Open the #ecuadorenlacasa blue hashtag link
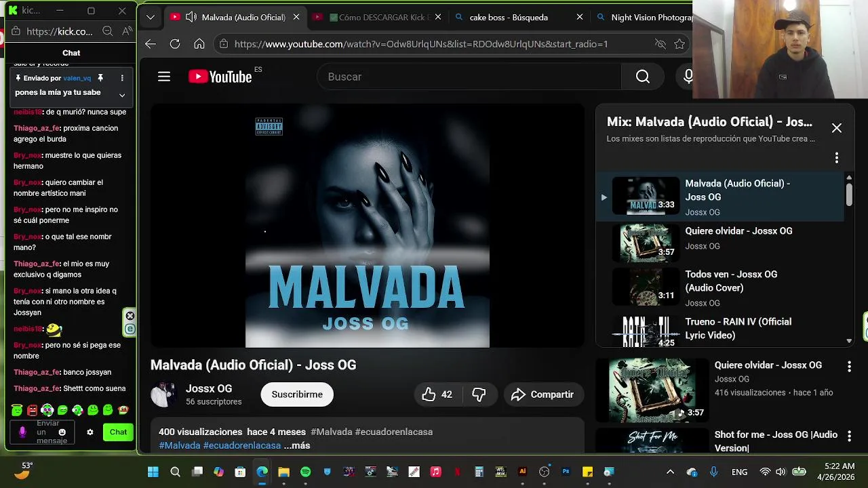The width and height of the screenshot is (868, 488). pyautogui.click(x=242, y=445)
